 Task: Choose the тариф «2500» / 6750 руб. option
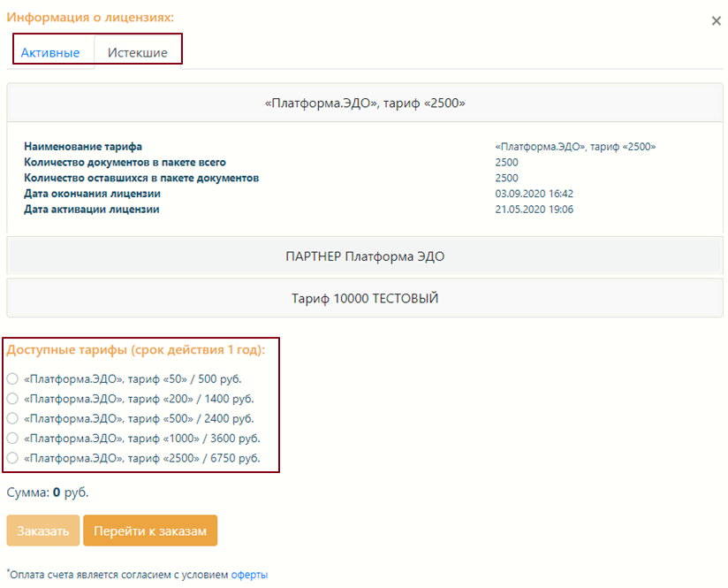[12, 458]
